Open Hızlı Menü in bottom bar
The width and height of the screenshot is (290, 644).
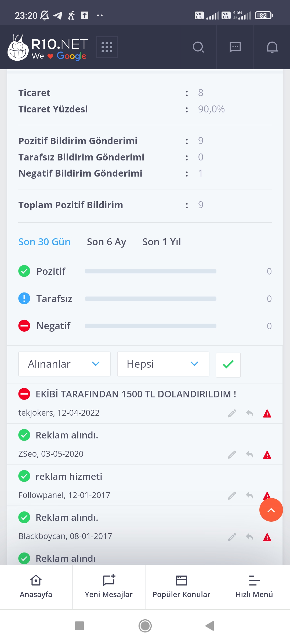254,587
